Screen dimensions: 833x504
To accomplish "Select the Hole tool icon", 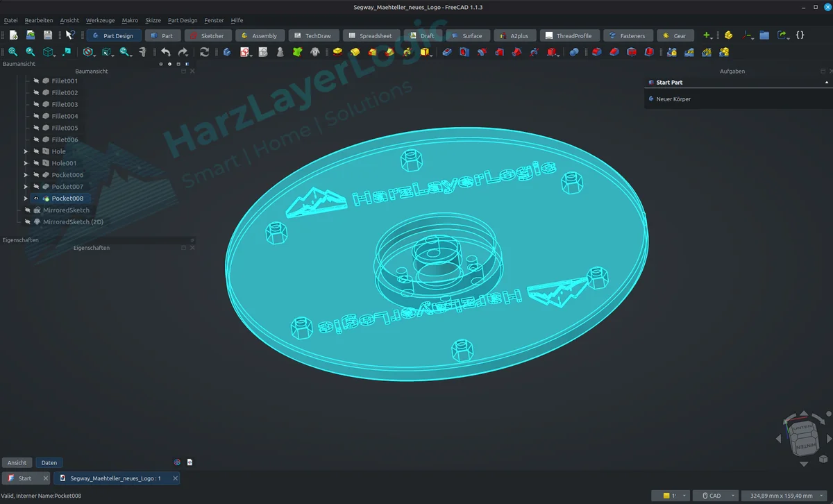I will (x=464, y=52).
